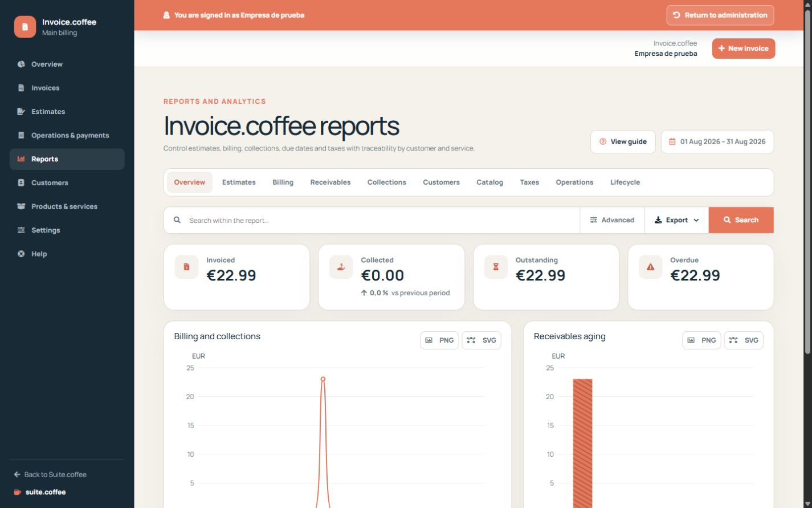
Task: Click the Collected card hand icon
Action: (341, 267)
